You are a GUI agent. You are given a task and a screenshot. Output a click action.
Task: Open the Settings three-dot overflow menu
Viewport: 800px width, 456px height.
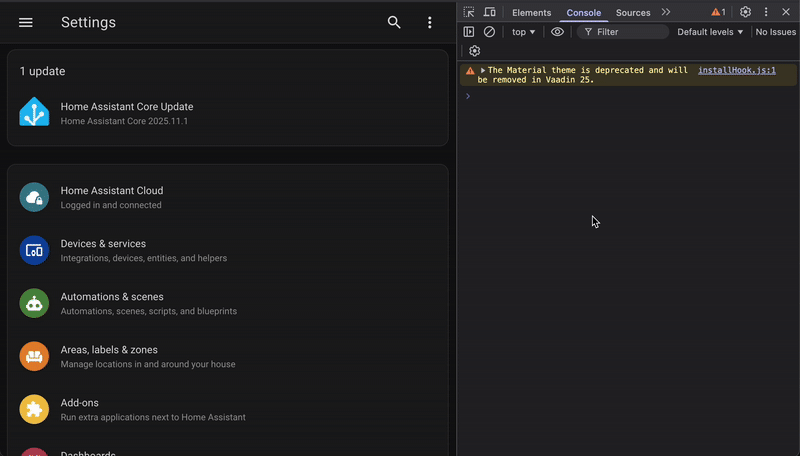tap(430, 22)
